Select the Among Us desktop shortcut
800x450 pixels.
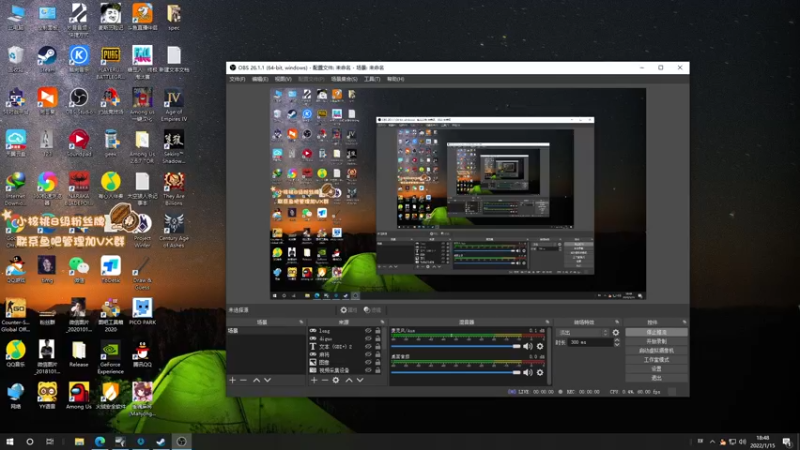click(79, 396)
